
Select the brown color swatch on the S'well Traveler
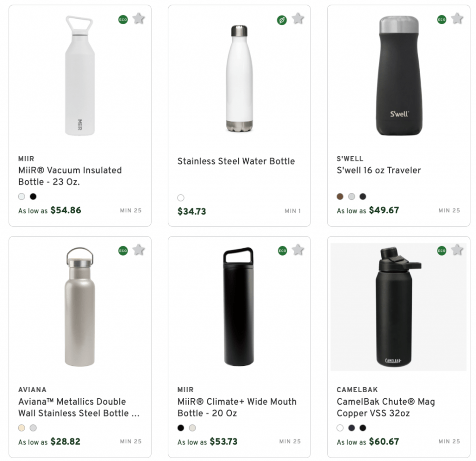pos(339,197)
